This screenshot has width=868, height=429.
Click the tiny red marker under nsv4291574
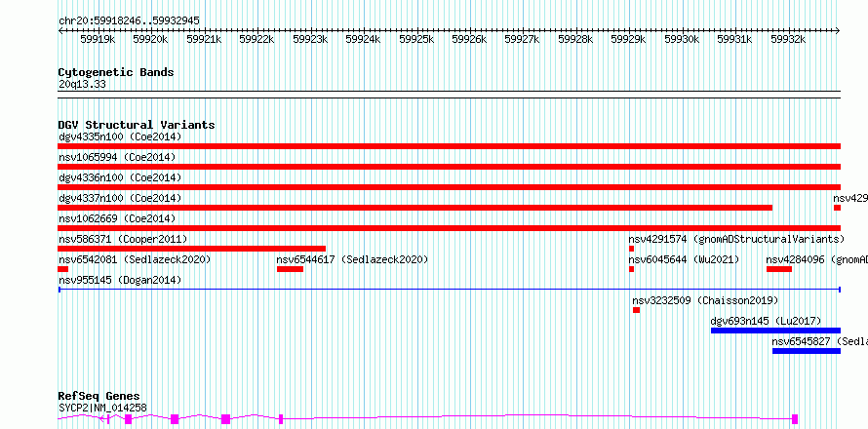632,249
